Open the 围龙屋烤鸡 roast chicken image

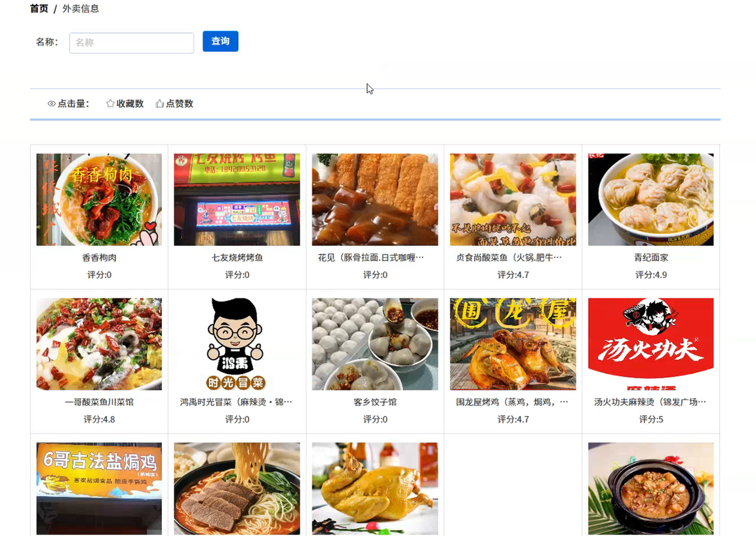coord(513,344)
